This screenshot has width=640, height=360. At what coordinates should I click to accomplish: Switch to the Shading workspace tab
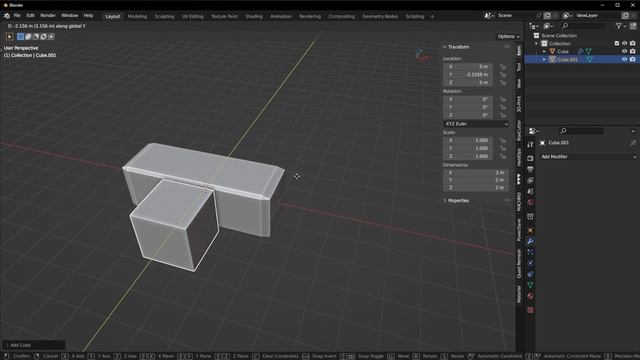(254, 16)
